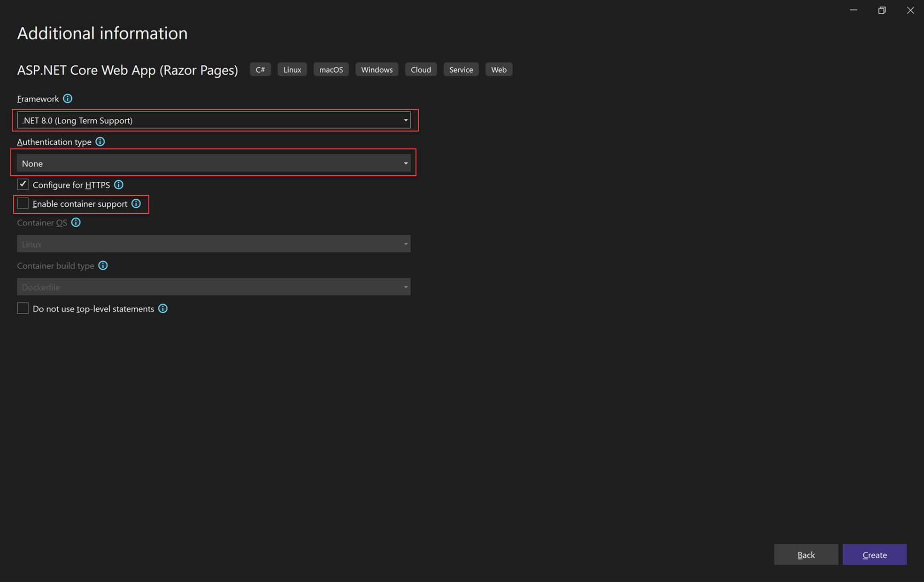Expand the Framework version dropdown
Viewport: 924px width, 582px height.
pos(407,120)
